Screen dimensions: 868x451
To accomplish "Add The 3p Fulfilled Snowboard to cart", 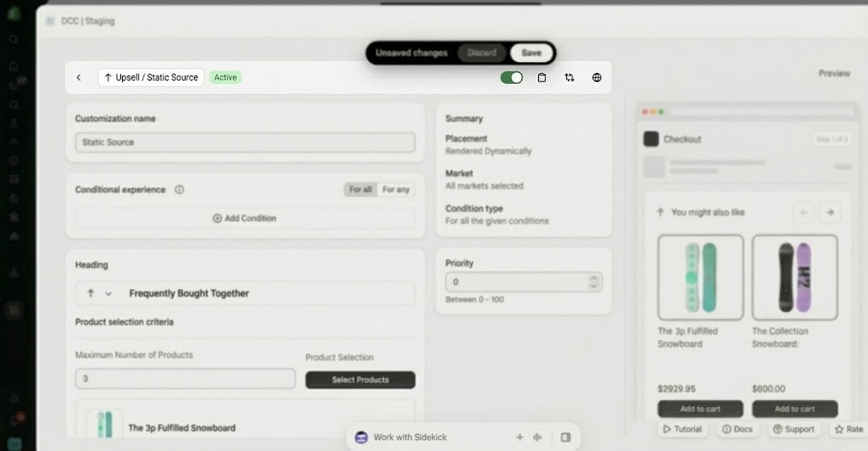I will pos(700,409).
